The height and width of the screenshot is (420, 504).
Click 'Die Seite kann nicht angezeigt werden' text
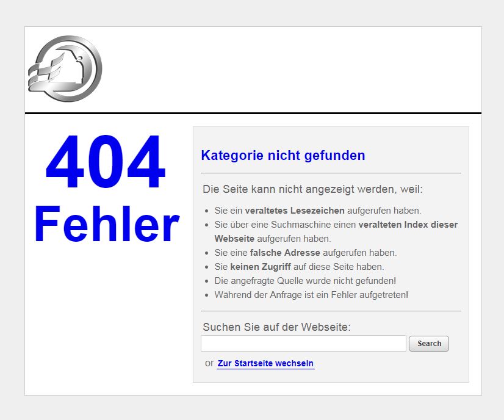pos(312,189)
